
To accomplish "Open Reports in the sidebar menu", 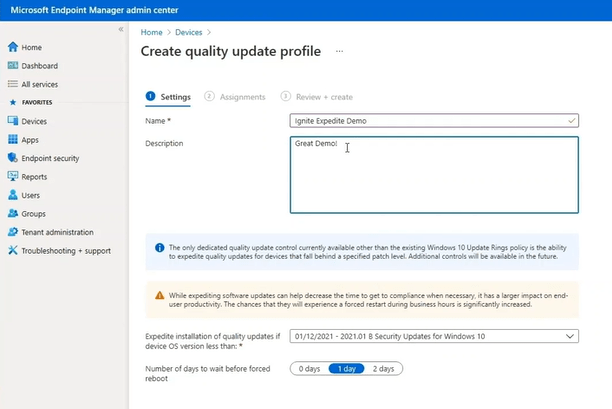I will (34, 177).
